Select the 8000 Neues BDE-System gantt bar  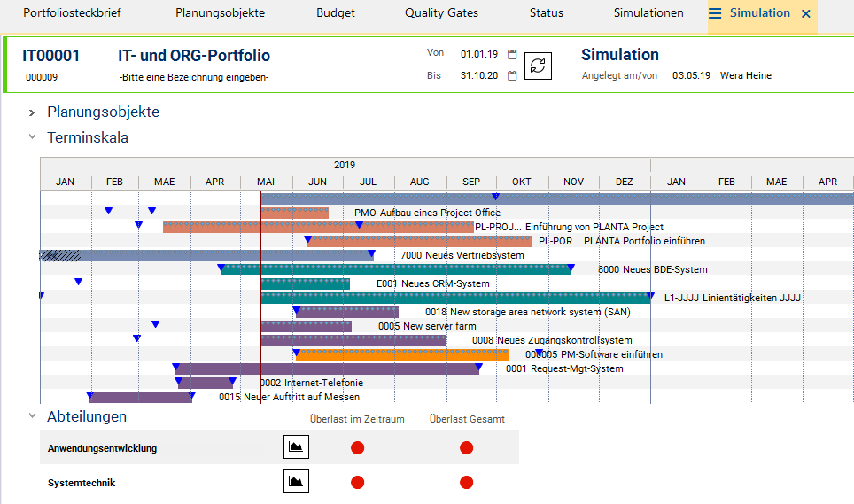pos(399,269)
